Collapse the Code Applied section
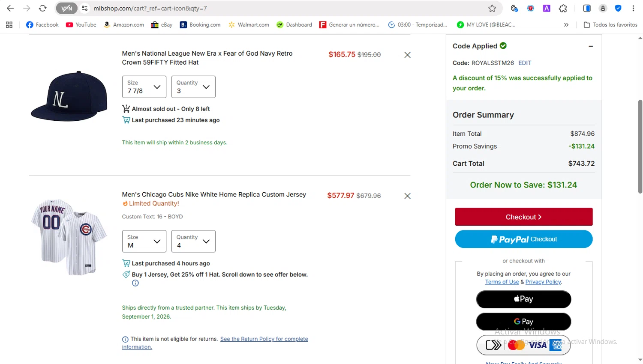The height and width of the screenshot is (364, 643). click(x=591, y=46)
